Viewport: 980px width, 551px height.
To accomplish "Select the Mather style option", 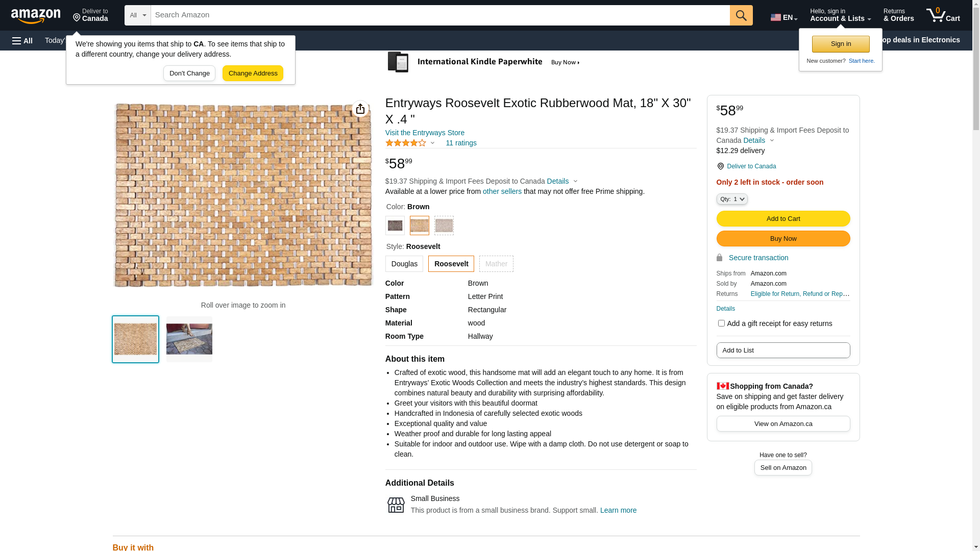I will click(x=496, y=264).
